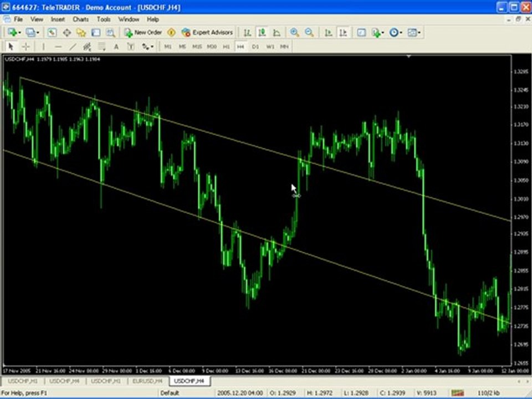
Task: Expand the Periods clock dropdown
Action: 401,33
